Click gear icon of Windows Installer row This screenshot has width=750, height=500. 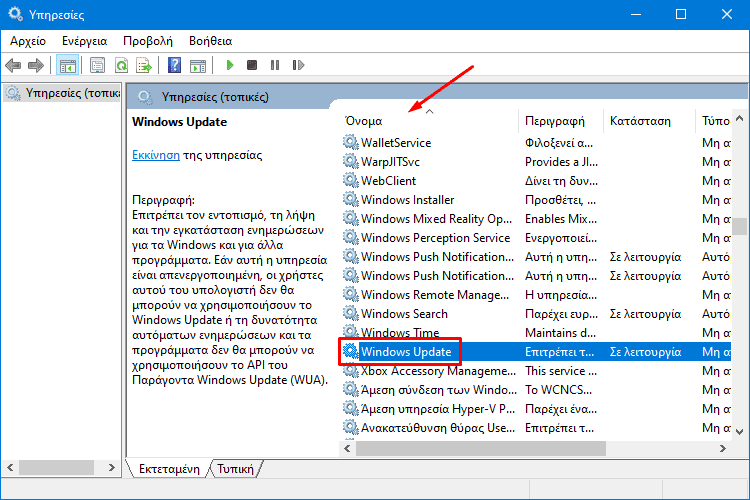click(351, 199)
